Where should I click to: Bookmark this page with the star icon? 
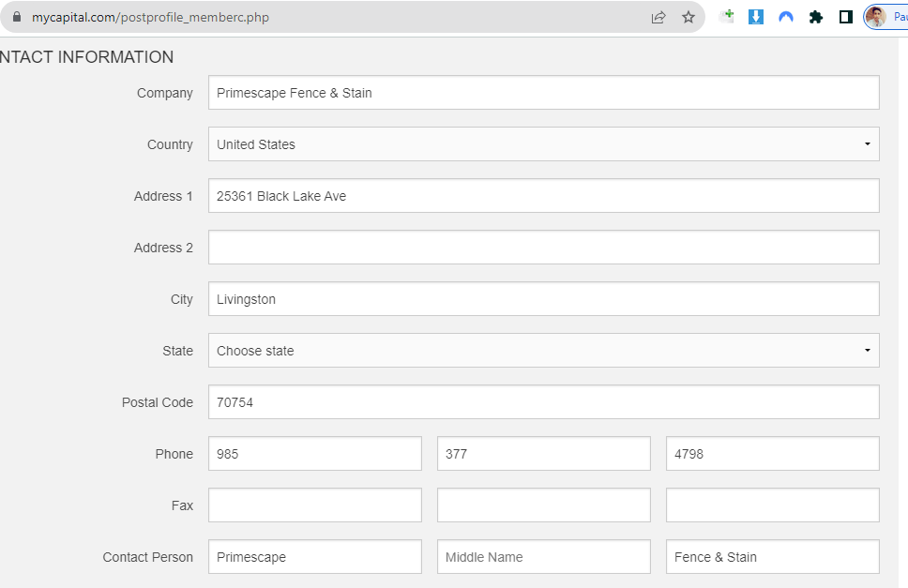click(x=689, y=17)
